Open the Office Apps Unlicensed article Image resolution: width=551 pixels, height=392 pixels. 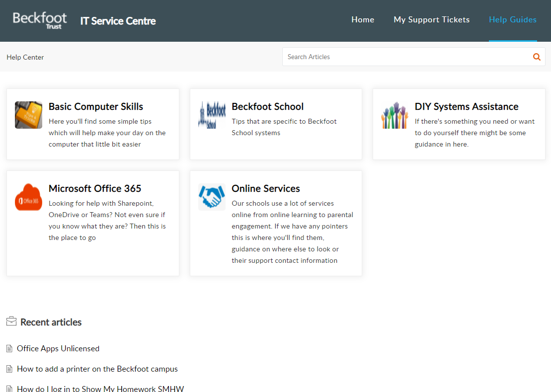(x=58, y=348)
